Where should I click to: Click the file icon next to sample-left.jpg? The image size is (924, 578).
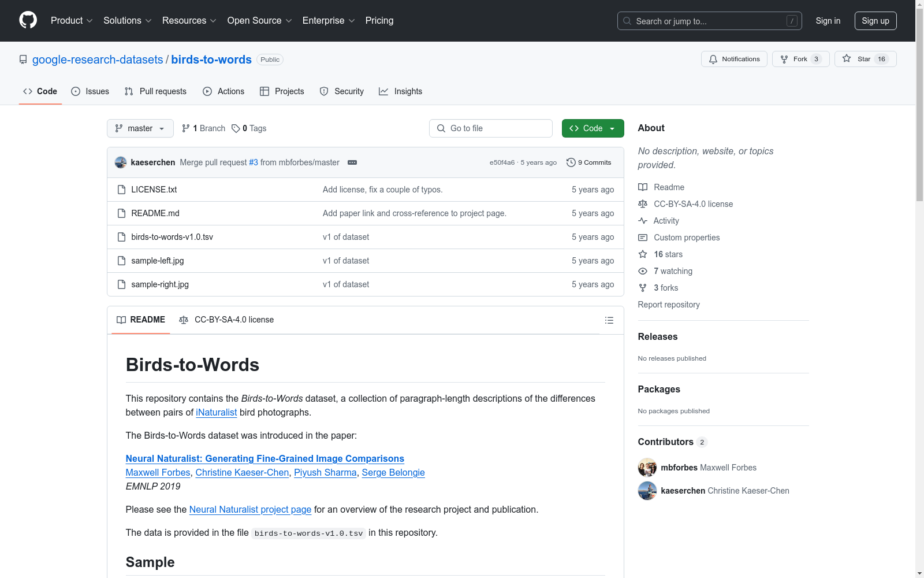(121, 261)
